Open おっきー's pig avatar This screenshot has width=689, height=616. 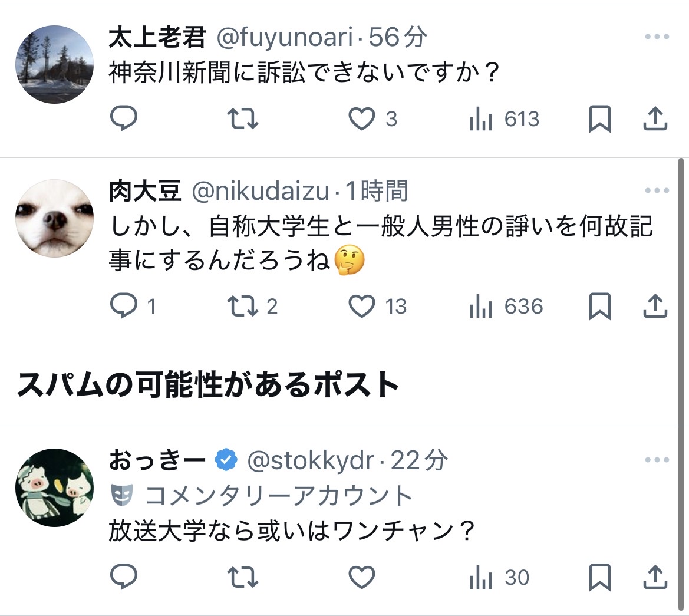54,487
